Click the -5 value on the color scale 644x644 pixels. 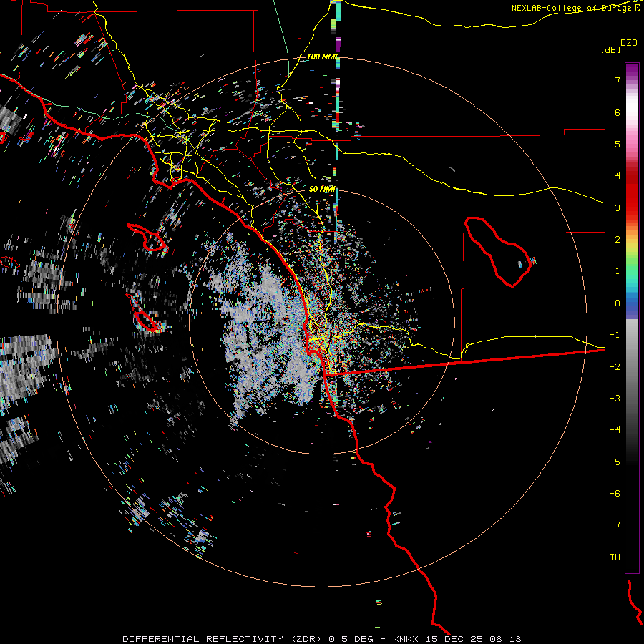click(x=615, y=462)
